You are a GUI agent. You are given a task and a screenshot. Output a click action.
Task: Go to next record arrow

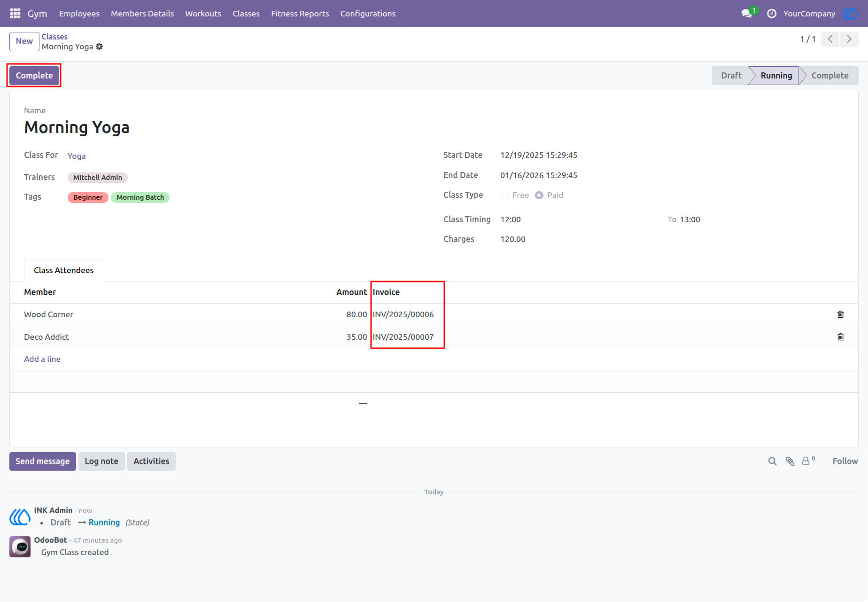tap(849, 39)
